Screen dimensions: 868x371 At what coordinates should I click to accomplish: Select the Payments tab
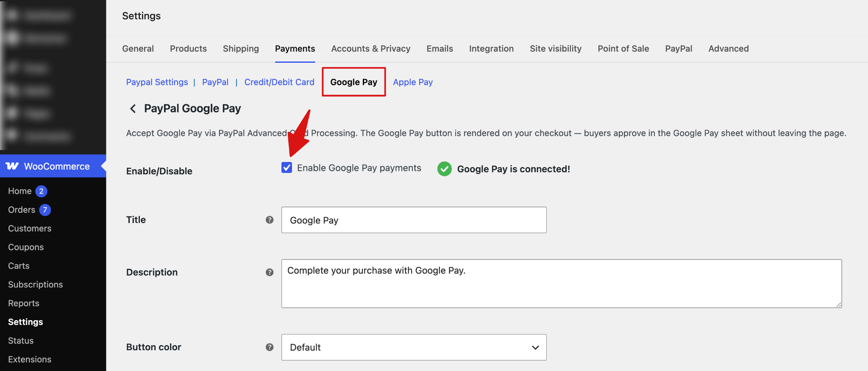pos(295,49)
